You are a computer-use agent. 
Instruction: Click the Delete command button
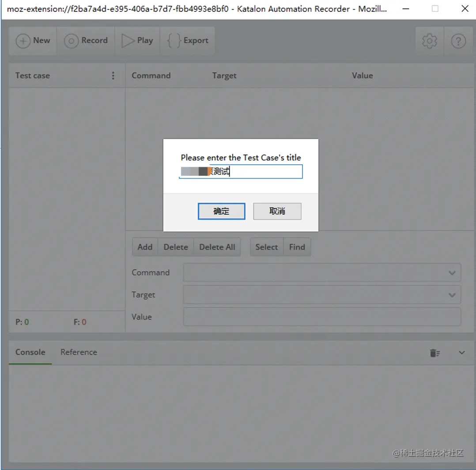[x=176, y=247]
